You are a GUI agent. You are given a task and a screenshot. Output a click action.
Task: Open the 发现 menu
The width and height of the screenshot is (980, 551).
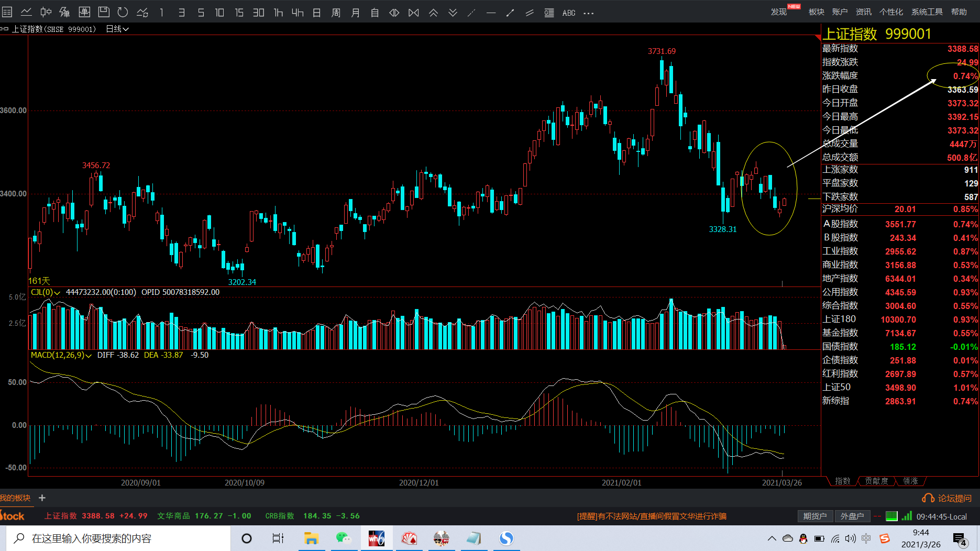pos(779,12)
